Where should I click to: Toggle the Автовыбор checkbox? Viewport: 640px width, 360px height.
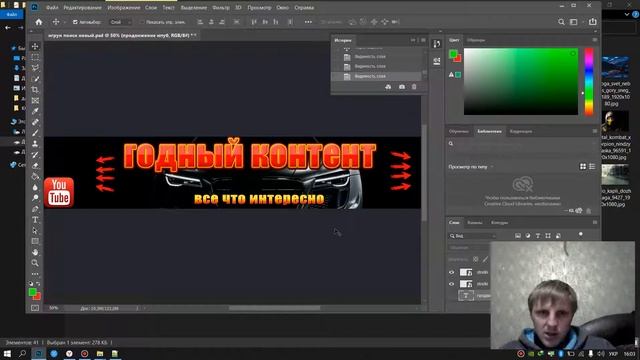75,22
